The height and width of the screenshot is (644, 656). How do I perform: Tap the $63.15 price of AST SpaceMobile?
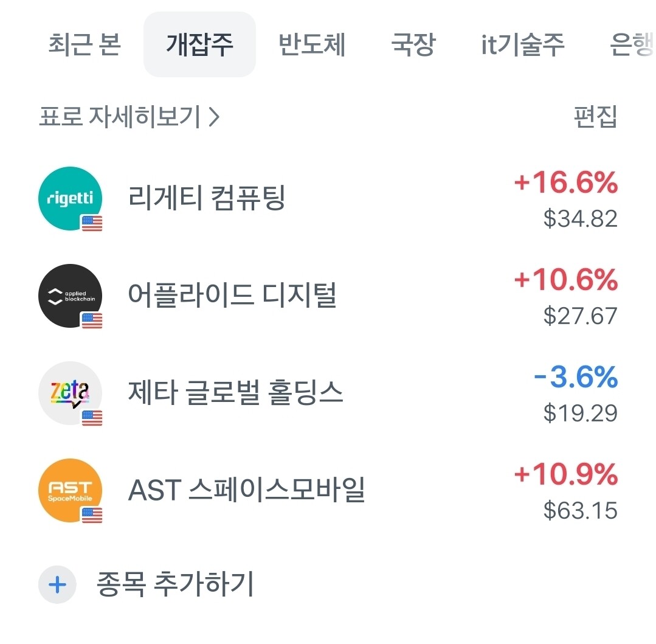point(580,511)
